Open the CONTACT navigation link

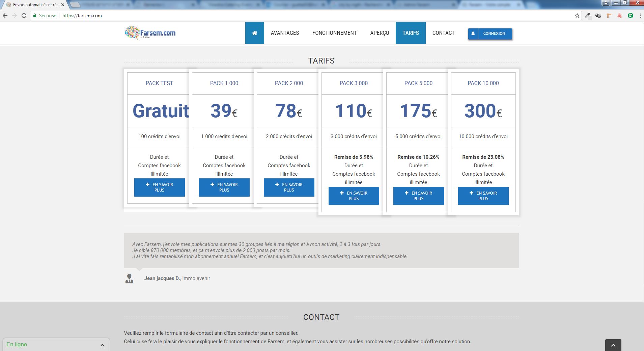click(x=443, y=33)
